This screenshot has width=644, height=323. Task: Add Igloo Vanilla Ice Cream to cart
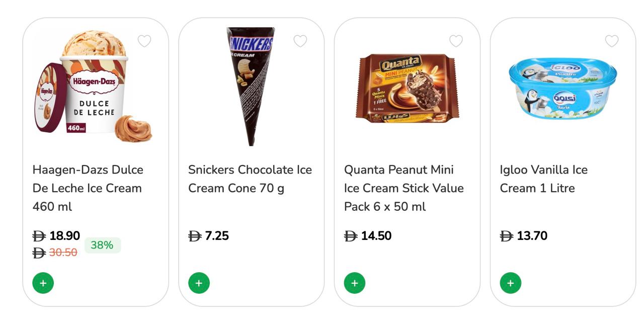pyautogui.click(x=510, y=283)
